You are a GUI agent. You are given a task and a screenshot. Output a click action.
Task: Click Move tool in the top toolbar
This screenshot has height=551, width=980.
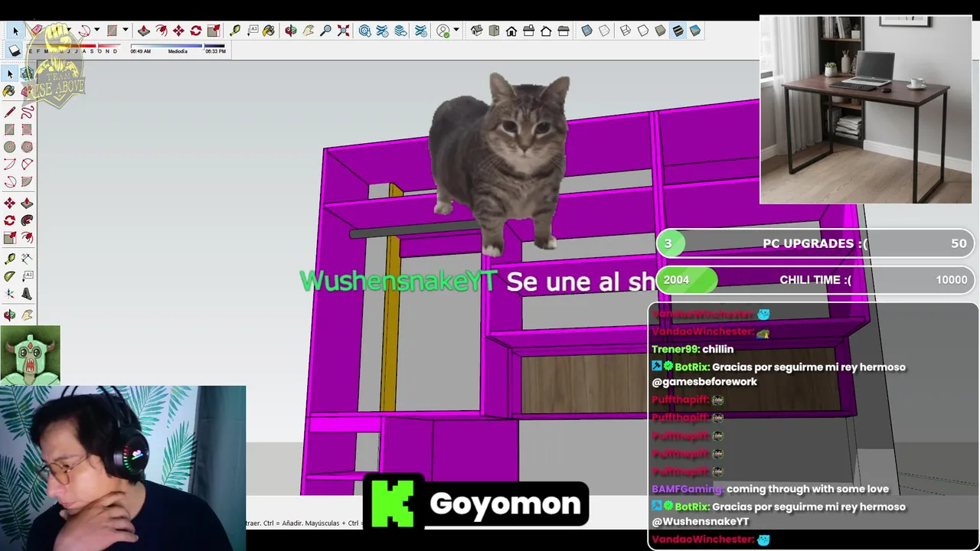[178, 31]
